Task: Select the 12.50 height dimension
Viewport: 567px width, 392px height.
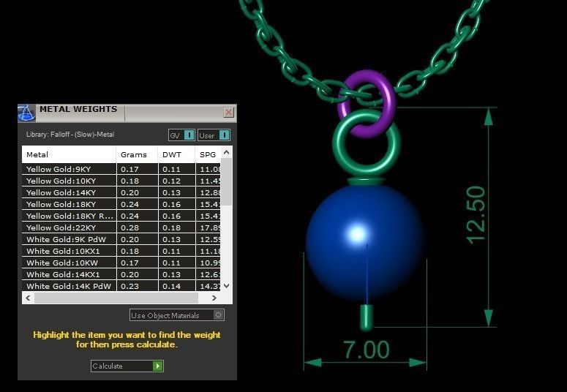Action: [477, 215]
